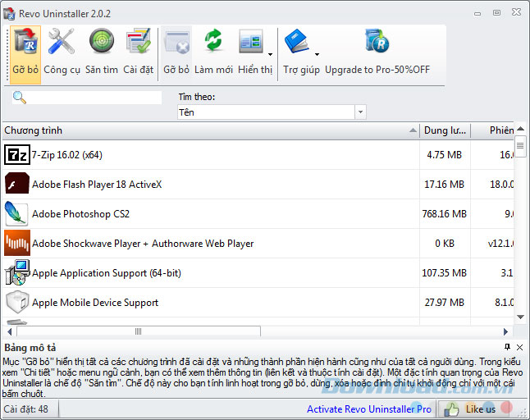Select row Adobe Flash Player 18 ActiveX

click(258, 184)
